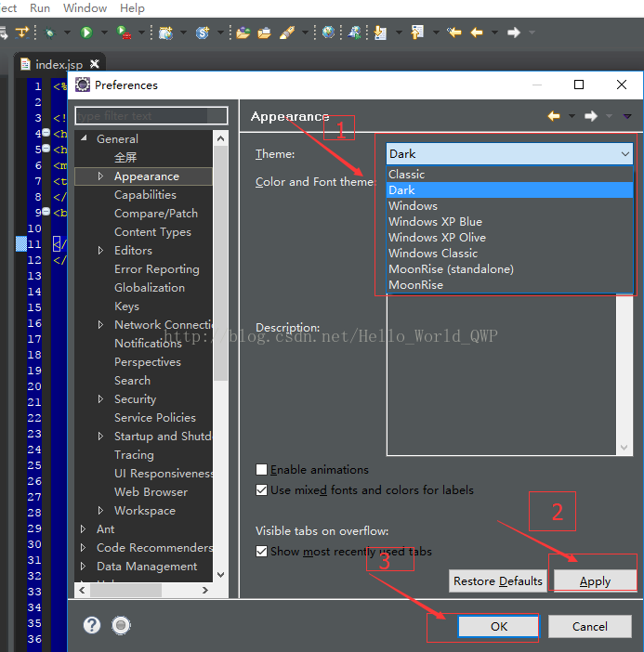Screen dimensions: 644x652
Task: Click the Debug bug icon in toolbar
Action: point(50,33)
